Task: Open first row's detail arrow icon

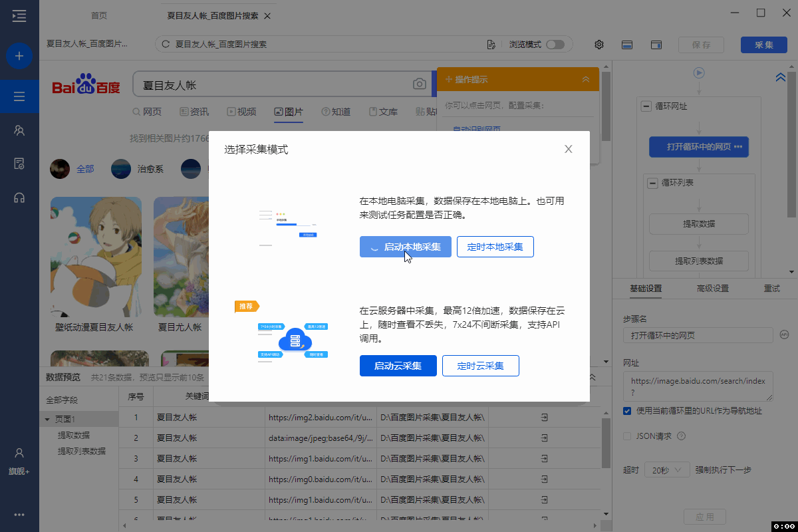Action: [x=545, y=418]
